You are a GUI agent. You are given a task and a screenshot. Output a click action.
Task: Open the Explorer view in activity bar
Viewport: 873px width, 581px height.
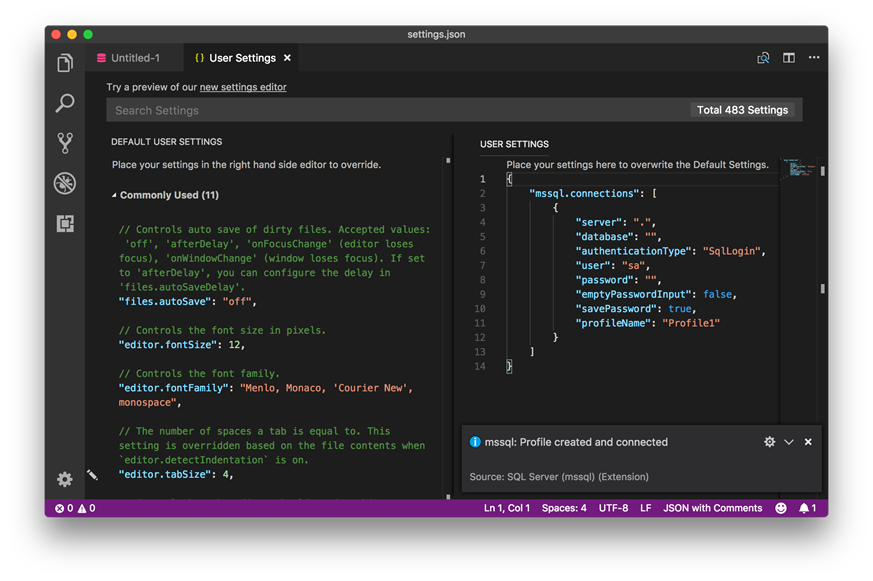click(x=65, y=63)
